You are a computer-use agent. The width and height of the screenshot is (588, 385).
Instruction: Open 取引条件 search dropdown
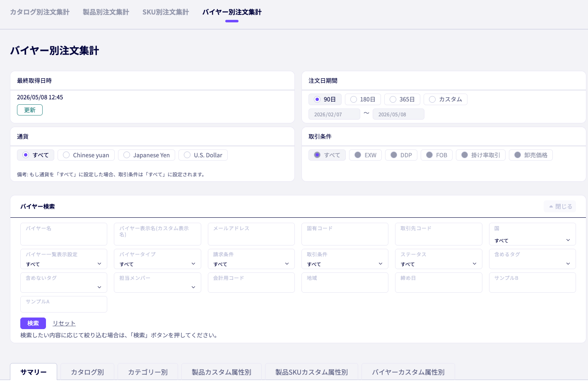(x=345, y=259)
